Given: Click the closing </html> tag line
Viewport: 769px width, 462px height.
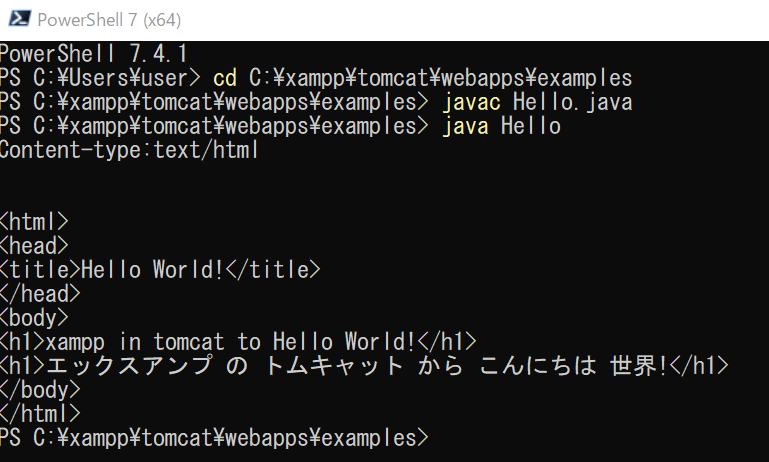Looking at the screenshot, I should (x=40, y=413).
